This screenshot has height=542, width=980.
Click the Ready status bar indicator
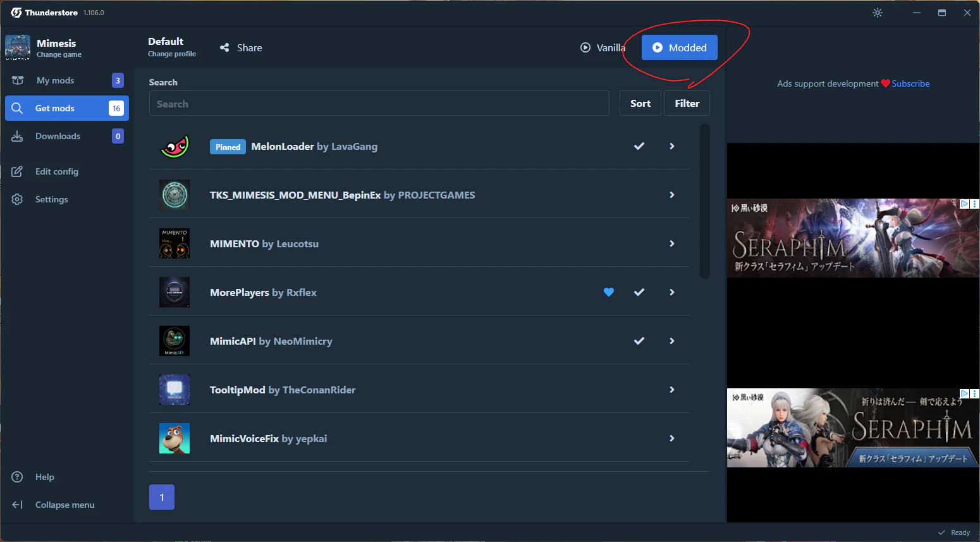point(954,533)
